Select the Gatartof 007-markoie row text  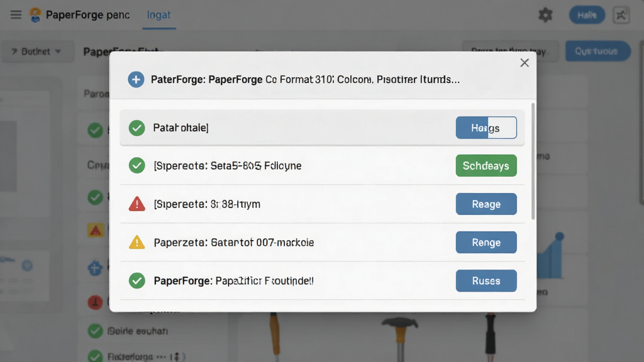[234, 243]
